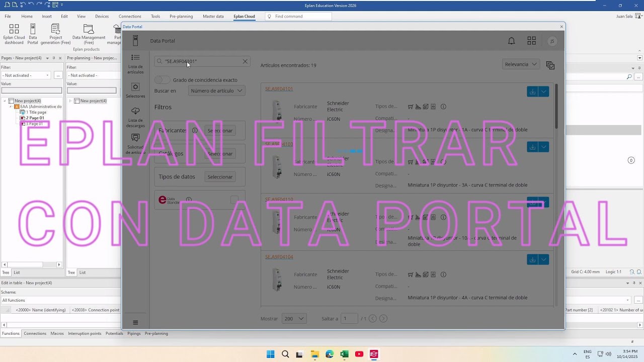Open Microsoft Edge from taskbar
644x362 pixels.
click(x=330, y=354)
